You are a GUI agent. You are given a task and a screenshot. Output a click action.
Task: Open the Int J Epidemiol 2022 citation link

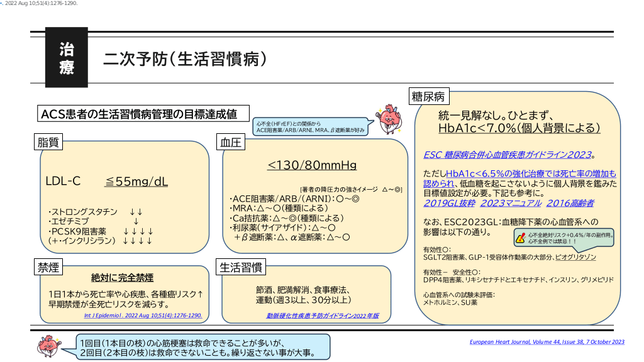143,316
